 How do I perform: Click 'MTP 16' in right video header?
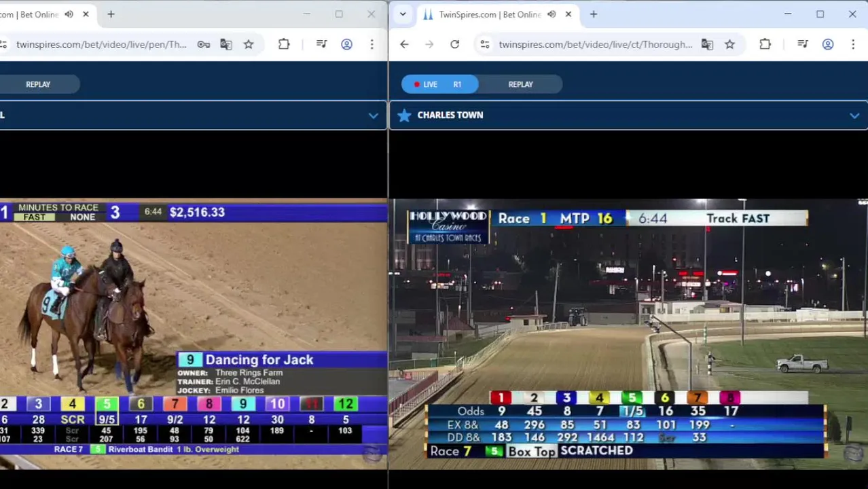point(585,218)
